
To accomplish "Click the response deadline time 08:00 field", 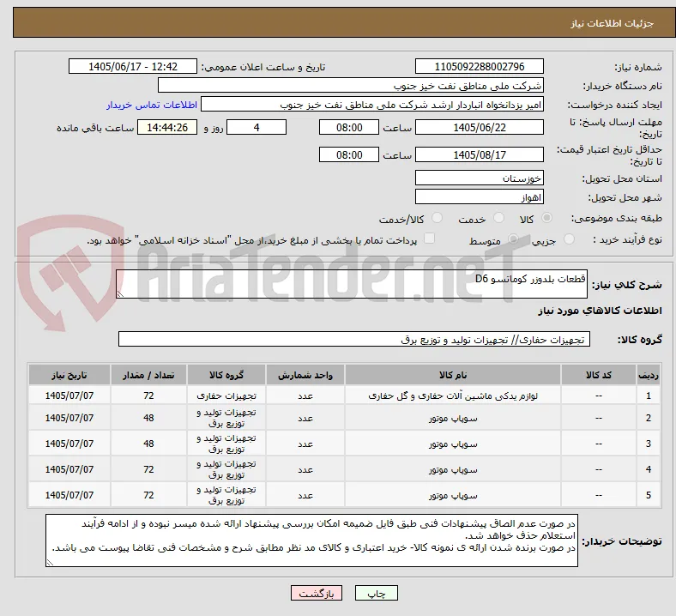I will [349, 128].
